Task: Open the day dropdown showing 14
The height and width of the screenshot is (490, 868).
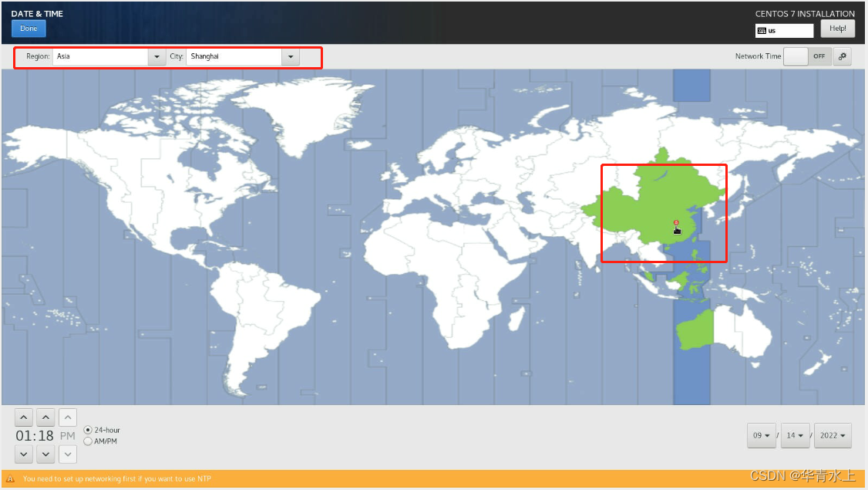Action: coord(795,436)
